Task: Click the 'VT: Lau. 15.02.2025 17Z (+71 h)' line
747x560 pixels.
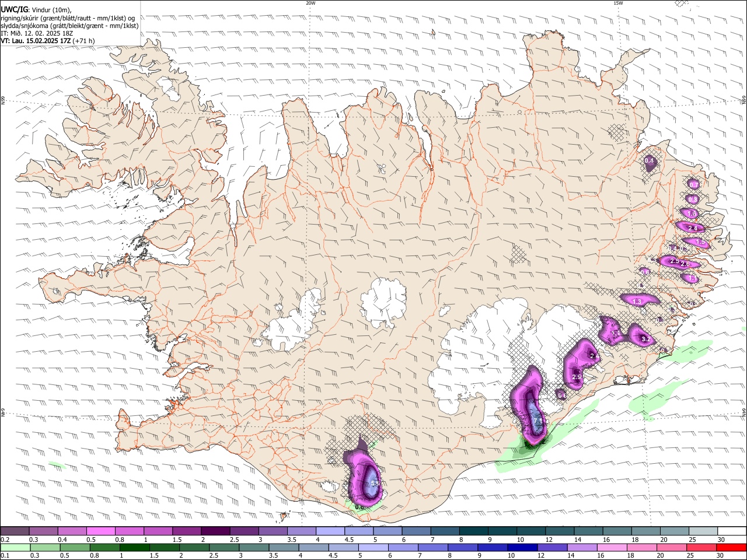Action: (48, 41)
